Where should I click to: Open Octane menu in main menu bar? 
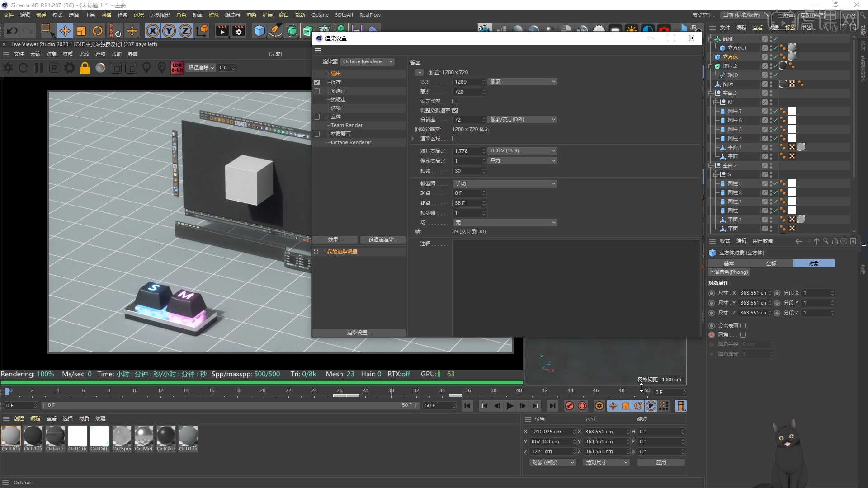320,15
